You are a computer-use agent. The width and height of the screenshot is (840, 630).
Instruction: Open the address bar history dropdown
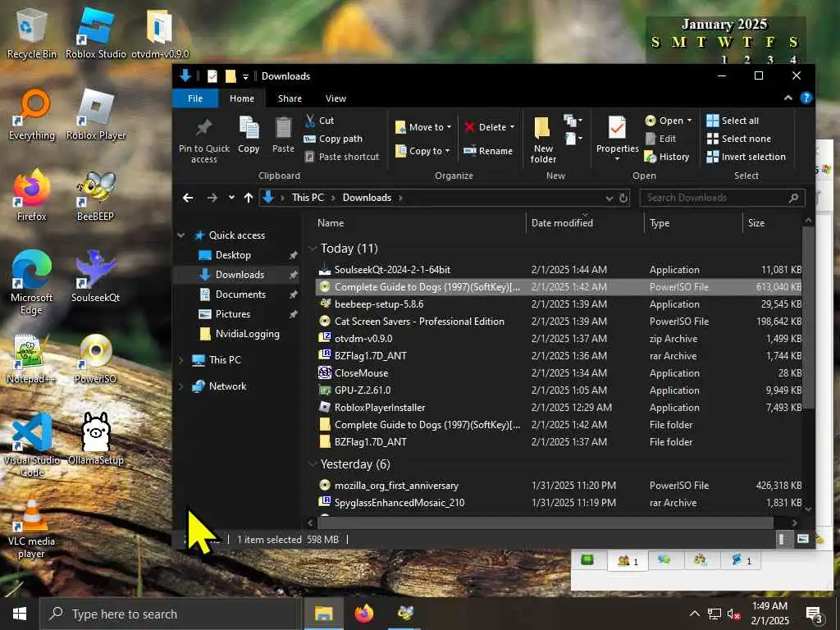609,199
